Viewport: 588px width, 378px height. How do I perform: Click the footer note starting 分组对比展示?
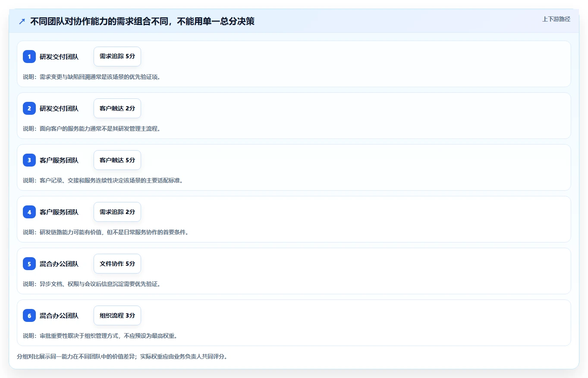click(x=122, y=356)
